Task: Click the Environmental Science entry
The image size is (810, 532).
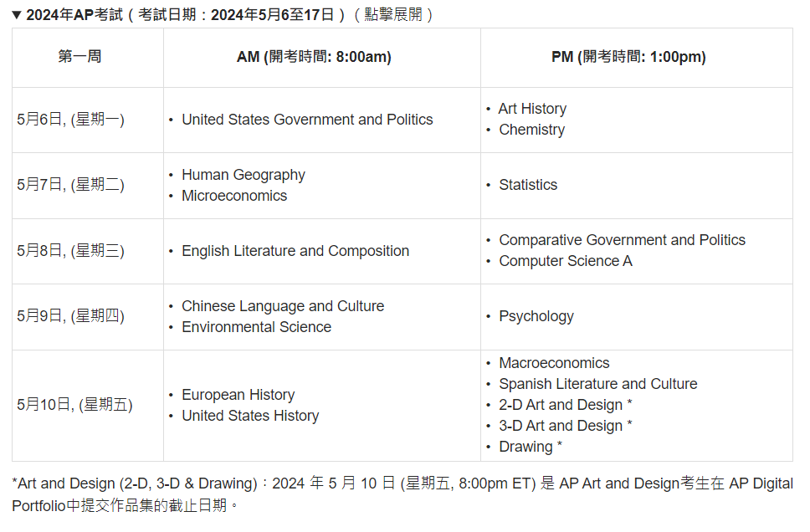Action: [256, 327]
